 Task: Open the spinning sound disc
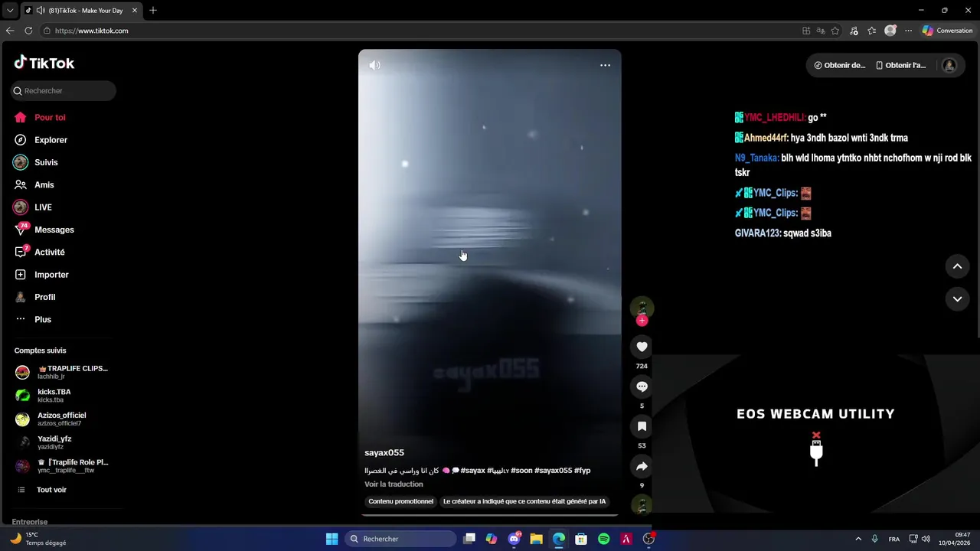pos(642,505)
